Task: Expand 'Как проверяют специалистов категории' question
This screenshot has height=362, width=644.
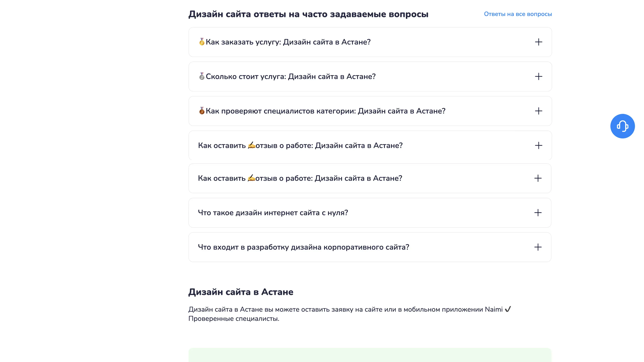Action: pos(325,111)
